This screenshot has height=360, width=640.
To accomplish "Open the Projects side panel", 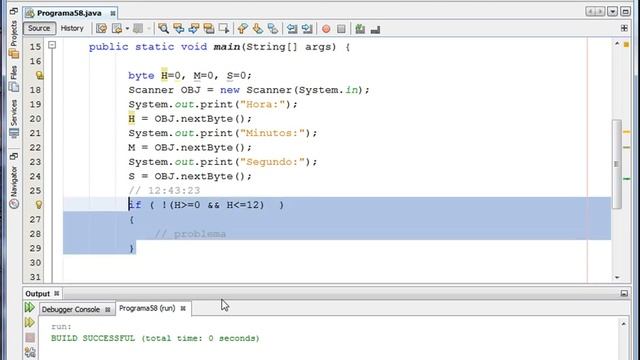I will (x=14, y=39).
